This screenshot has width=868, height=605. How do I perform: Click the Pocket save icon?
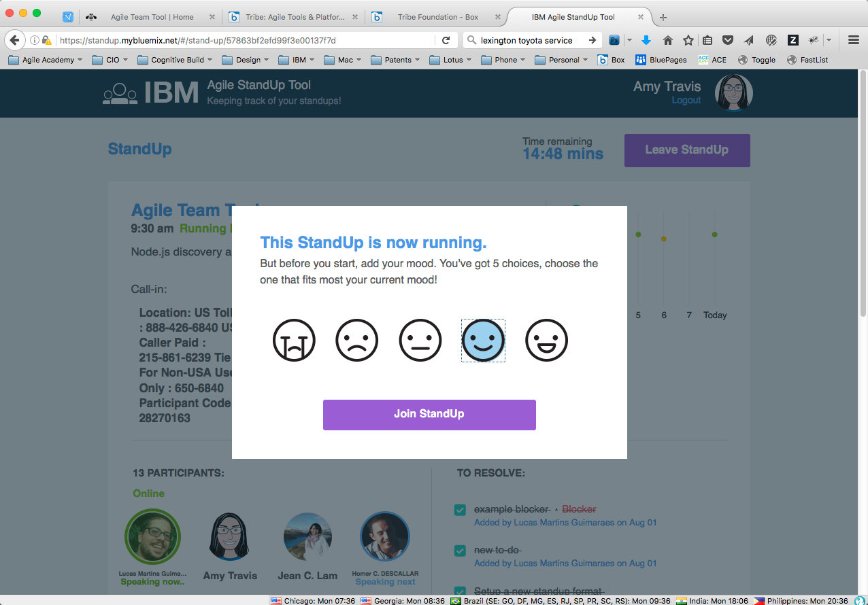728,40
